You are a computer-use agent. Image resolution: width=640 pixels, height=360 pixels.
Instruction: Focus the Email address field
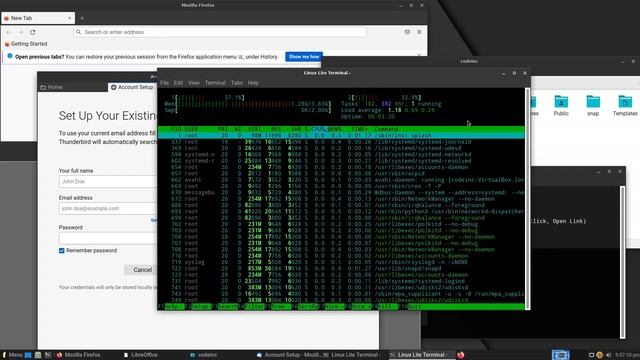(x=108, y=208)
